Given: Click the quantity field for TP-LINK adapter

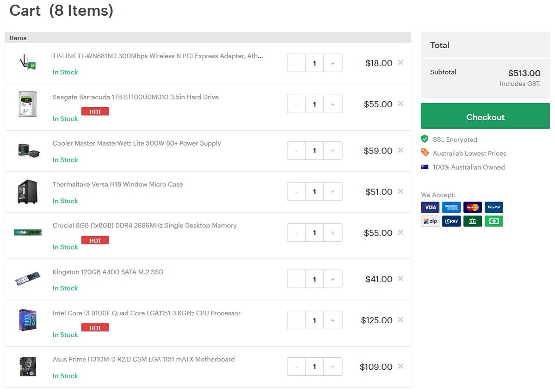Looking at the screenshot, I should [314, 63].
